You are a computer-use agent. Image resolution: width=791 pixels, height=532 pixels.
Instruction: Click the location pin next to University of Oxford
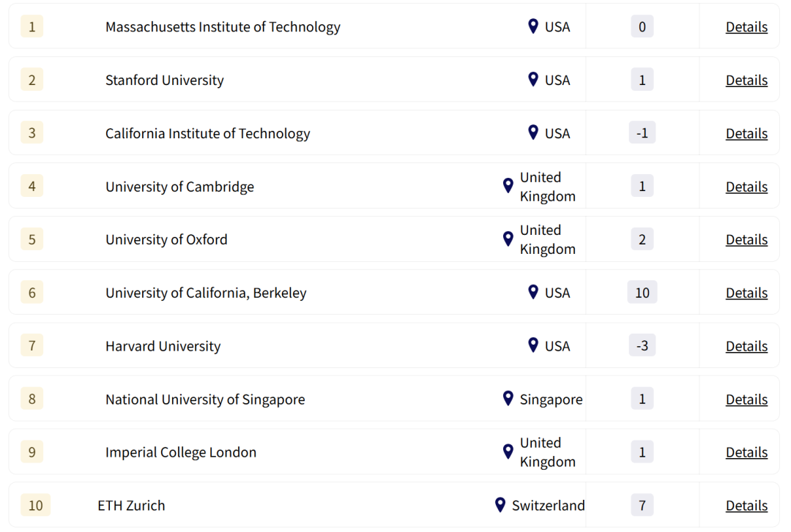pos(508,239)
